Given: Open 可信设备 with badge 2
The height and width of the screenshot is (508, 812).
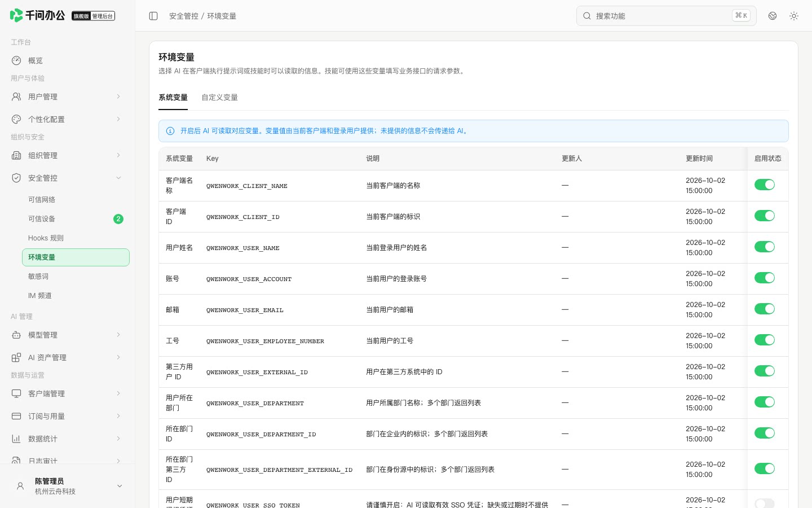Looking at the screenshot, I should [x=76, y=219].
